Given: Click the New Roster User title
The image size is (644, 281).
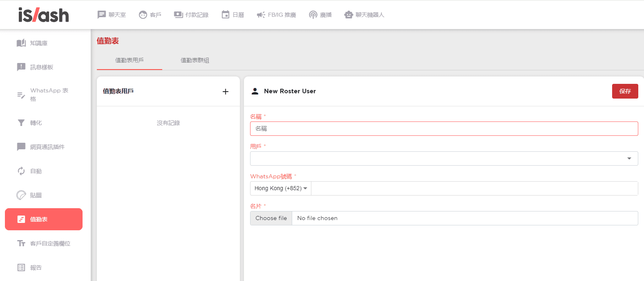Looking at the screenshot, I should (290, 91).
